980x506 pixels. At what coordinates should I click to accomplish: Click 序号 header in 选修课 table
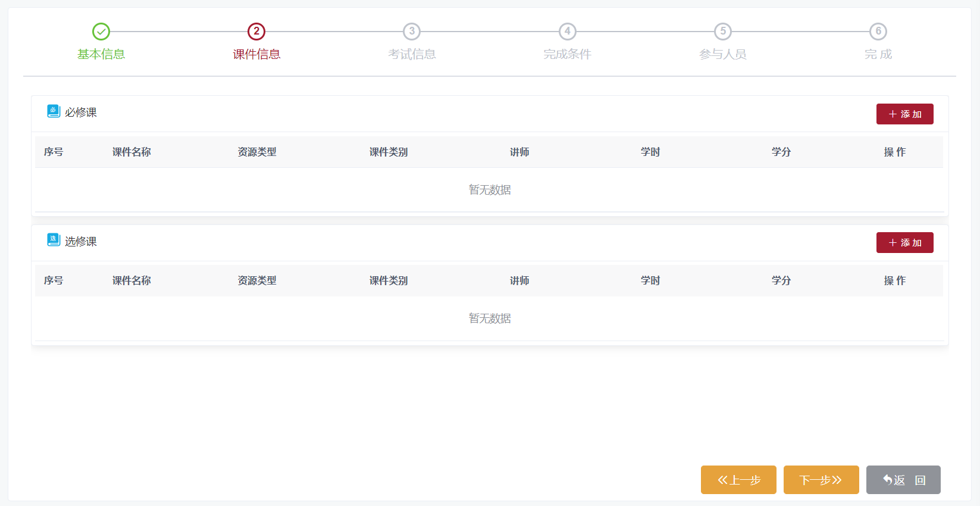tap(54, 280)
